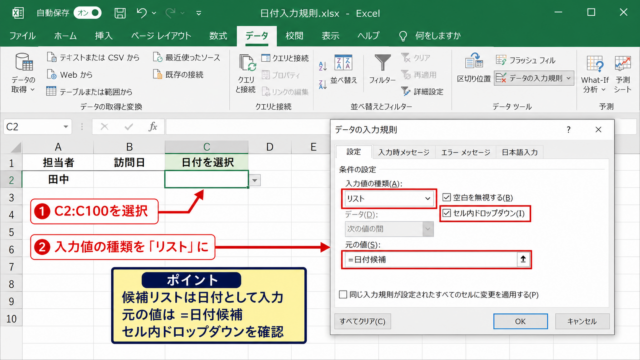Sort ascending A to Z
The width and height of the screenshot is (640, 360).
click(x=323, y=65)
